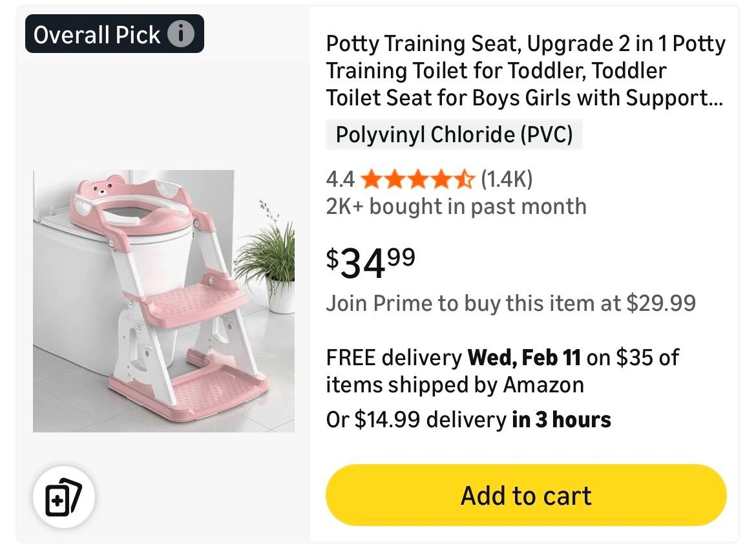Select the Polyvinyl Chloride (PVC) material tag
The image size is (756, 552).
pyautogui.click(x=454, y=135)
